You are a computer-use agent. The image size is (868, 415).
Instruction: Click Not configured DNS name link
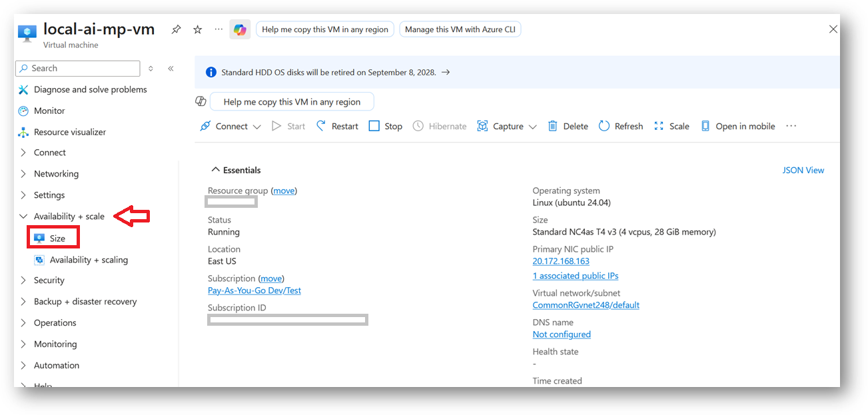[x=562, y=334]
